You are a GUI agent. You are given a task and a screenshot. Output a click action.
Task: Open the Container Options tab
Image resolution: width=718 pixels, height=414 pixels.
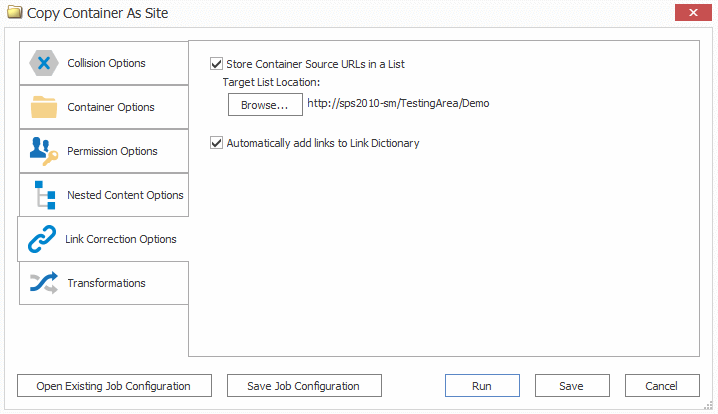coord(111,107)
